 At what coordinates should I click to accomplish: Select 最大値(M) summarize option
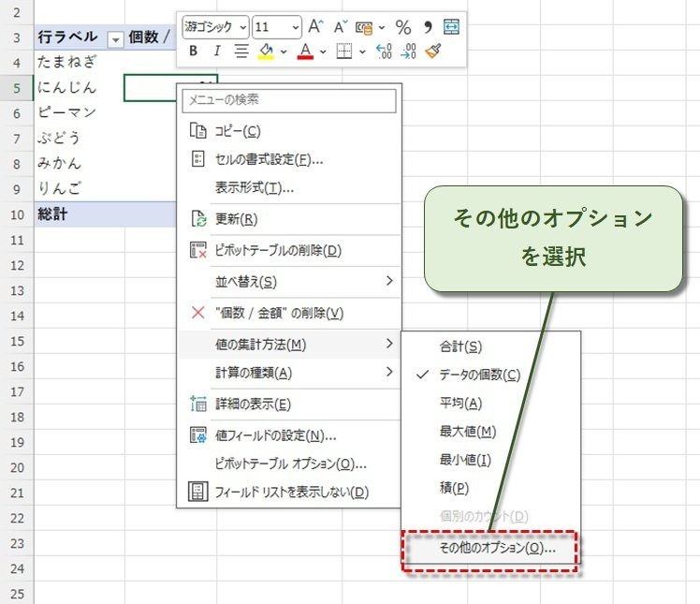point(490,432)
